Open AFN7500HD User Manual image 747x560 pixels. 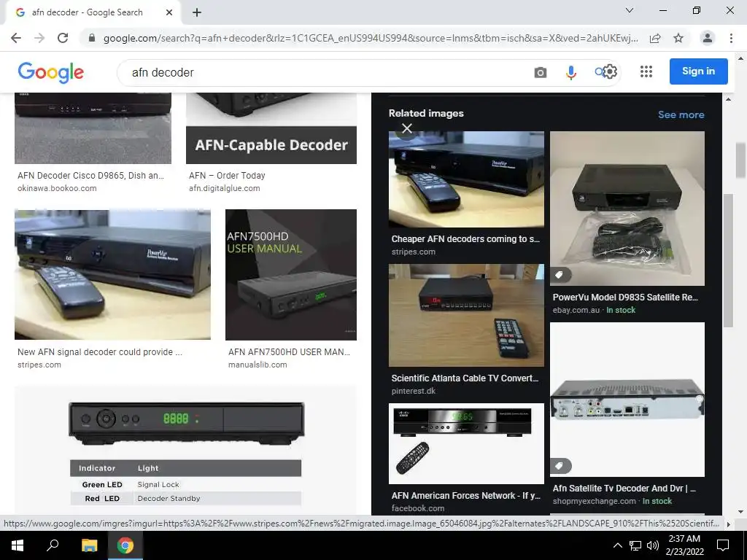[290, 275]
